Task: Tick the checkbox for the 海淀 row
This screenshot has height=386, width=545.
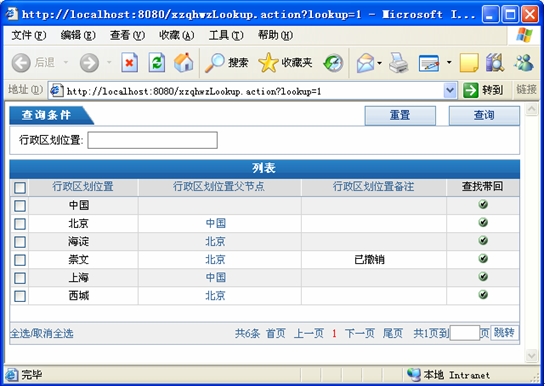Action: [x=20, y=242]
